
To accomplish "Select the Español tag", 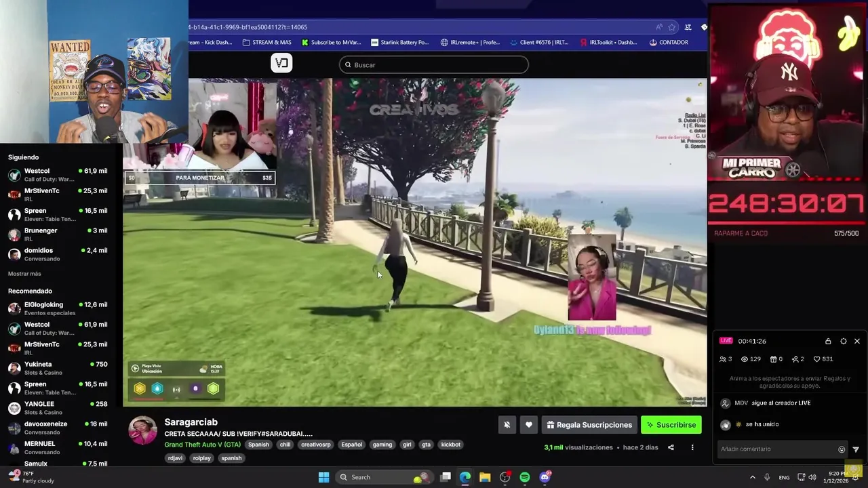I will click(351, 445).
